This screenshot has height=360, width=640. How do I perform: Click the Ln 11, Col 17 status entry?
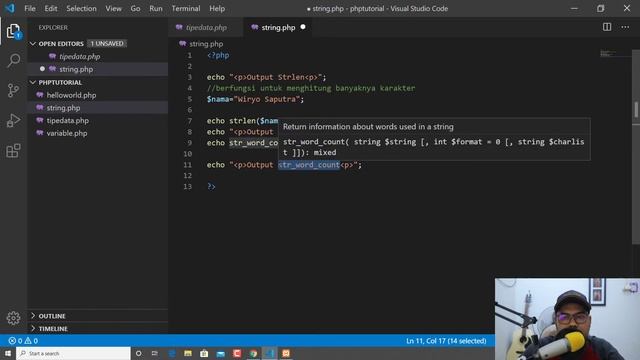(x=446, y=341)
